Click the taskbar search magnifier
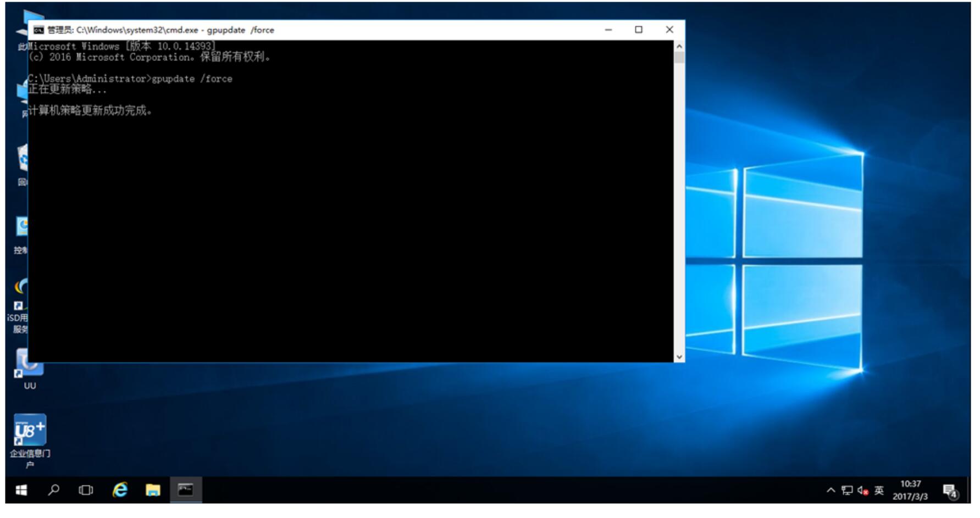Screen dimensions: 980x518 pyautogui.click(x=54, y=490)
